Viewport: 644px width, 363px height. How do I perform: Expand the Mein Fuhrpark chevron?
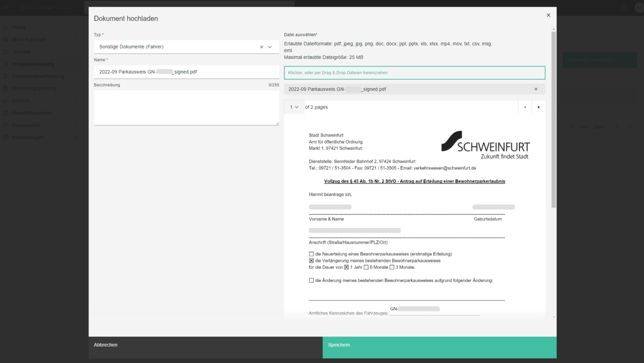[76, 39]
